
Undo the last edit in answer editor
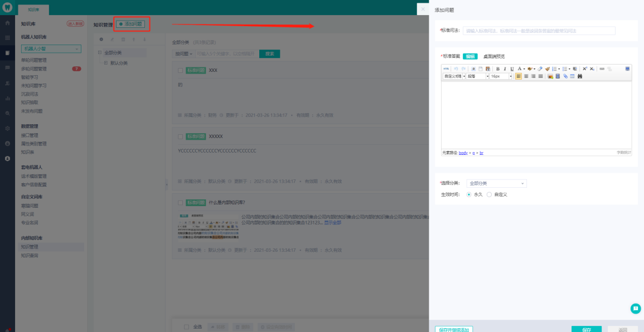pyautogui.click(x=456, y=69)
